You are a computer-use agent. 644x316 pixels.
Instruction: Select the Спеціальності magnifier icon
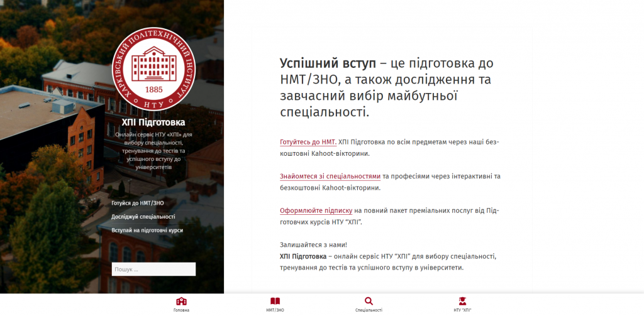click(x=369, y=301)
